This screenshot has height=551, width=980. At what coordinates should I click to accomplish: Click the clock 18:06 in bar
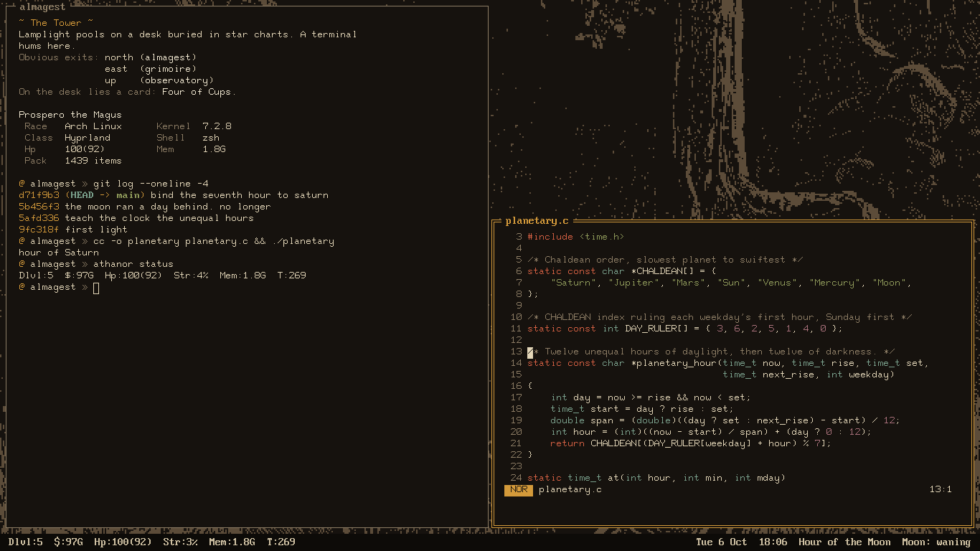tap(773, 542)
